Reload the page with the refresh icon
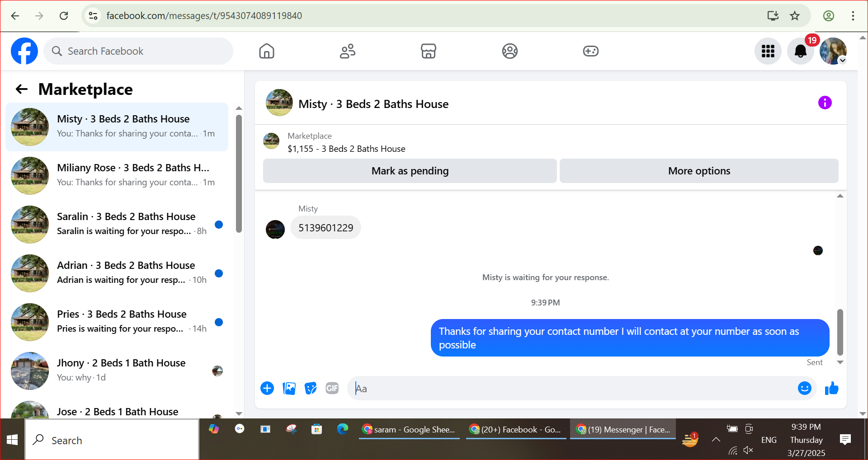This screenshot has width=868, height=460. [x=64, y=16]
